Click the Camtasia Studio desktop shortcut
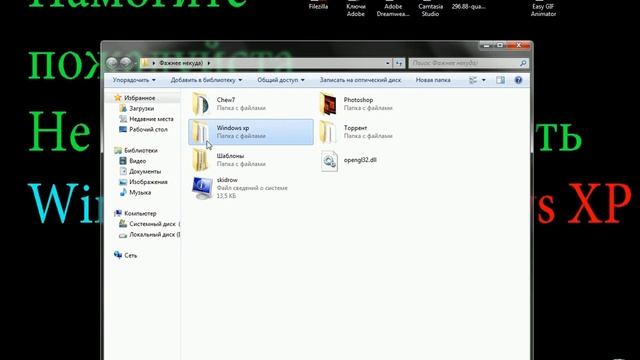Viewport: 640px width, 360px height. [430, 9]
